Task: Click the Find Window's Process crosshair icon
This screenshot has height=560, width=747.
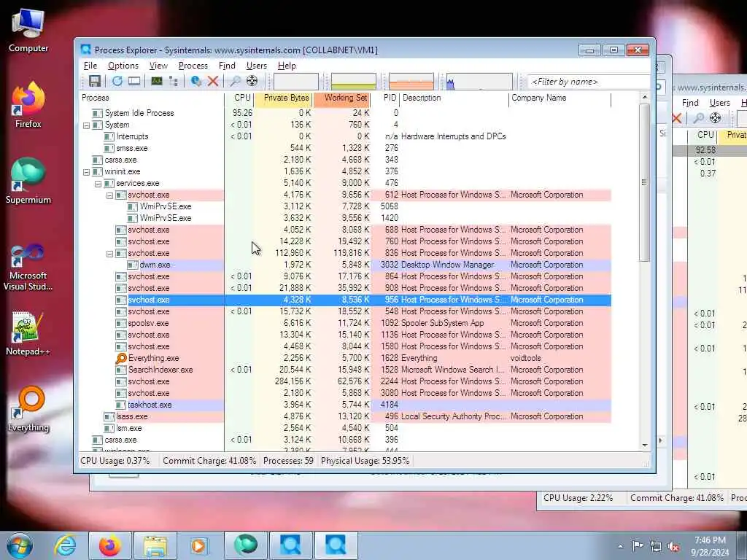Action: coord(252,81)
